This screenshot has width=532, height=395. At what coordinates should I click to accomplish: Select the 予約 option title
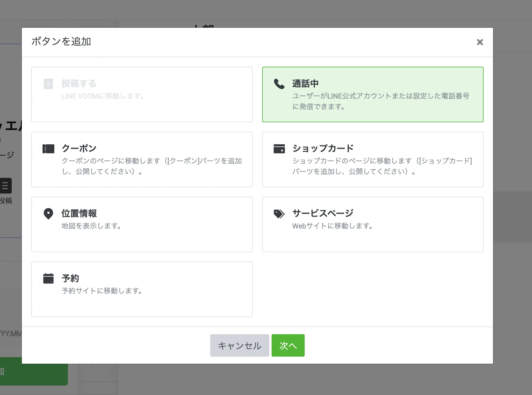coord(70,278)
